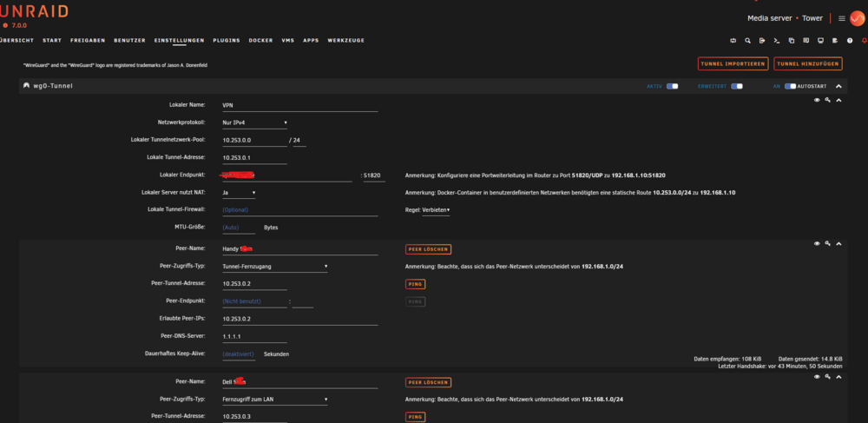Click the local endpoint port field 51820
The image size is (868, 423).
[x=372, y=175]
